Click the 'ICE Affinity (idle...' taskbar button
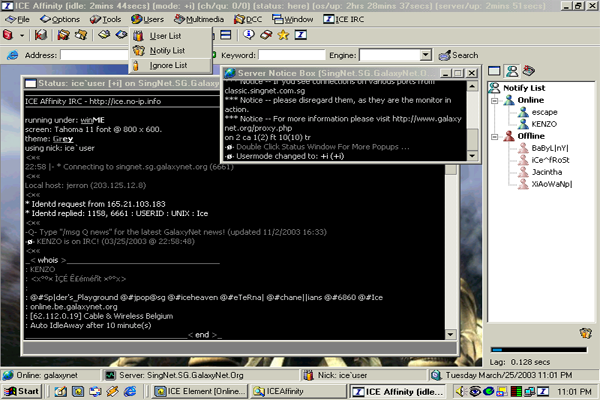This screenshot has width=600, height=400. (398, 391)
